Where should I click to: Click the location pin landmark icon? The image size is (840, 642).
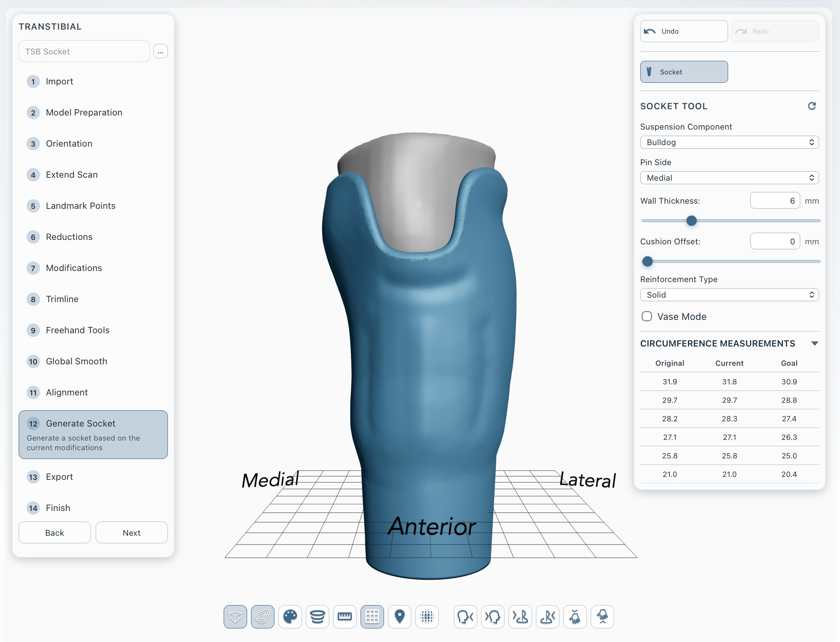pyautogui.click(x=400, y=616)
